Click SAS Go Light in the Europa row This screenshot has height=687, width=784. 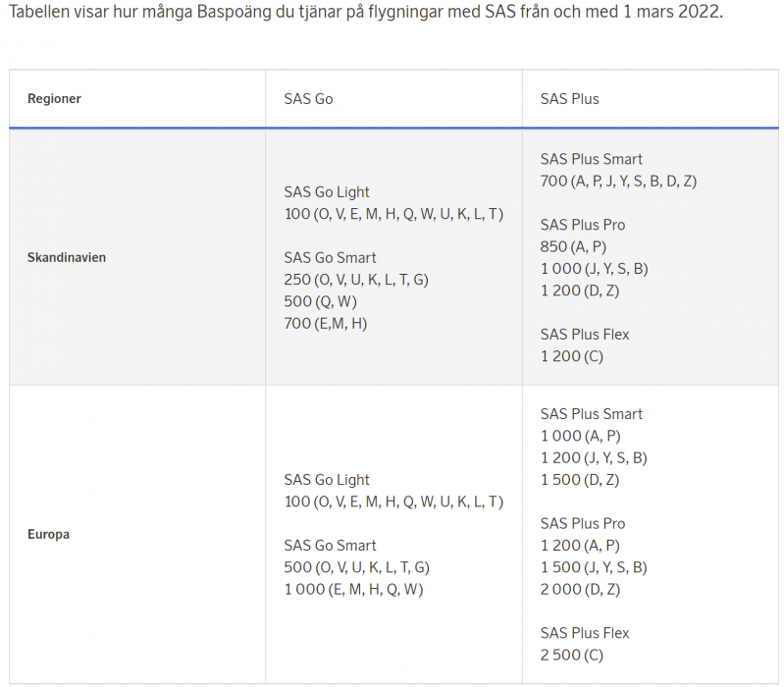pyautogui.click(x=327, y=480)
